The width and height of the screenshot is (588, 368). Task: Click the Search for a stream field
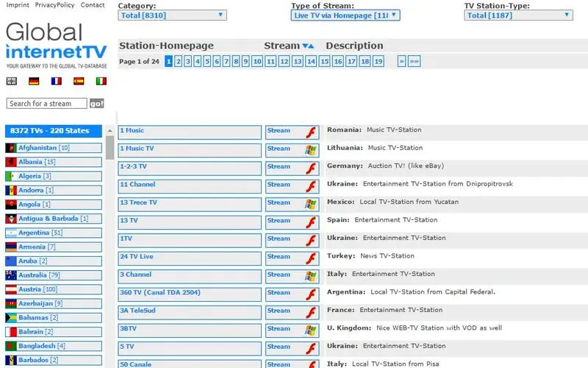[x=46, y=104]
